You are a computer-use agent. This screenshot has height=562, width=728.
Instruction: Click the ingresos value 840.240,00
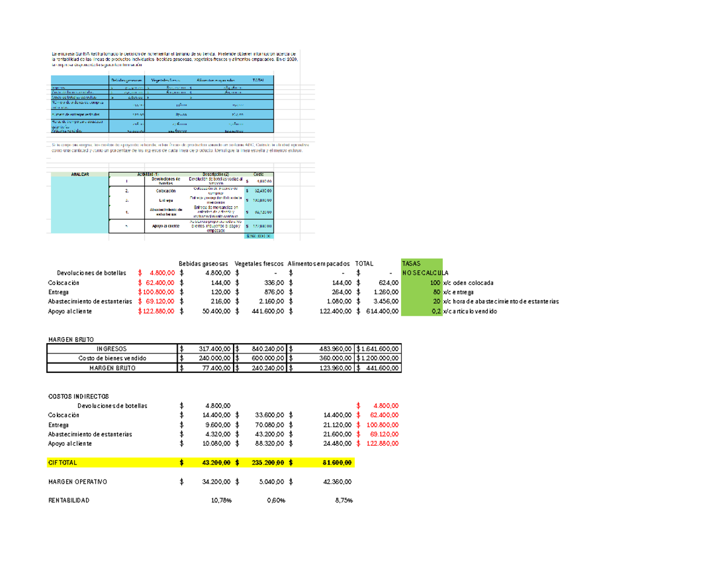click(x=269, y=349)
